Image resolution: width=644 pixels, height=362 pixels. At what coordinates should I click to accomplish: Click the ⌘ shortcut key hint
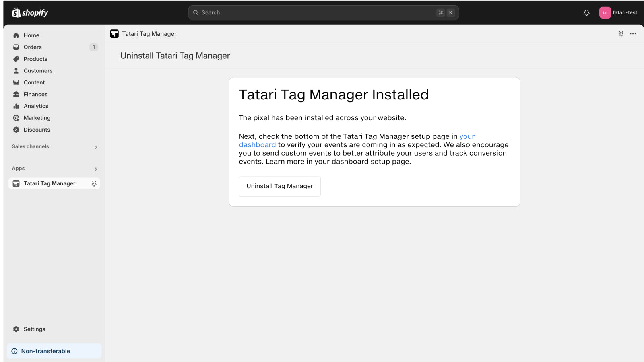click(441, 13)
